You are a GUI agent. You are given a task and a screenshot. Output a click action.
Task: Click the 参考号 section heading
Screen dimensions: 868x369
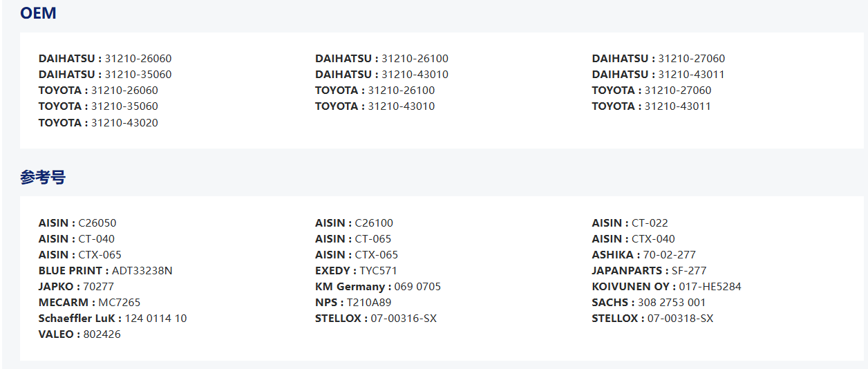click(x=42, y=178)
